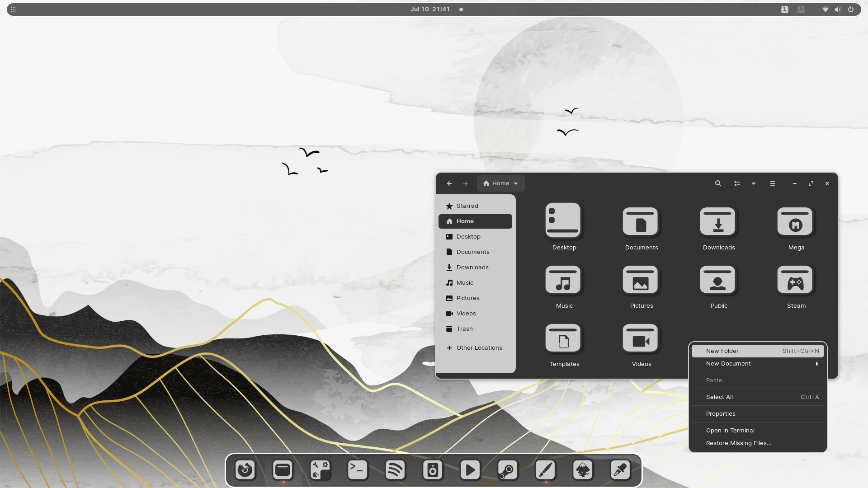This screenshot has width=868, height=488.
Task: Choose Open in Terminal
Action: coord(758,431)
